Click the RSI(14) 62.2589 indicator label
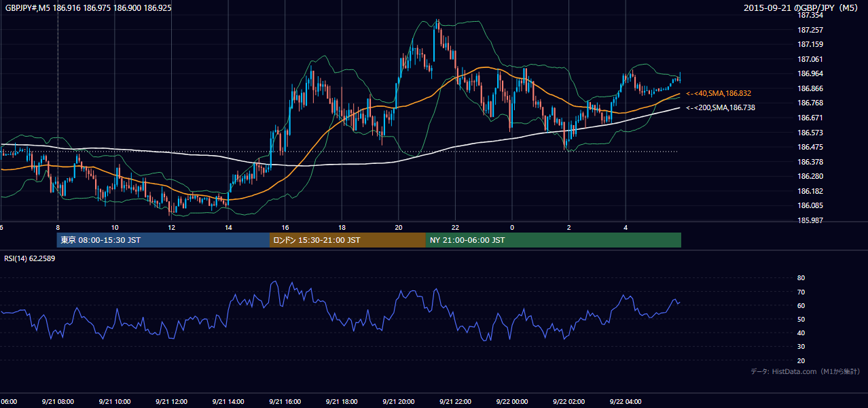The width and height of the screenshot is (868, 408). point(30,258)
